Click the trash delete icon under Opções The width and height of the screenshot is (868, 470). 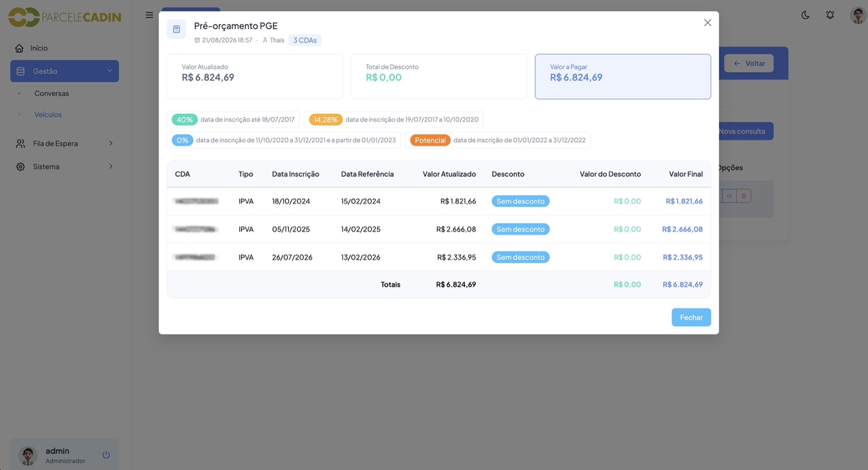(x=744, y=196)
